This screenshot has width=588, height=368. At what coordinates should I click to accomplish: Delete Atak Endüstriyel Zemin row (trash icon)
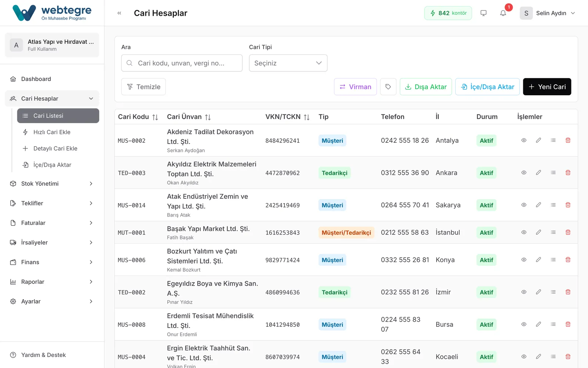tap(568, 205)
